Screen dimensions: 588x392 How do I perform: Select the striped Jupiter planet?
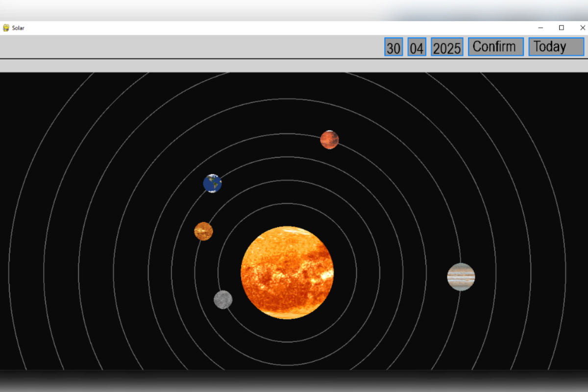[461, 277]
